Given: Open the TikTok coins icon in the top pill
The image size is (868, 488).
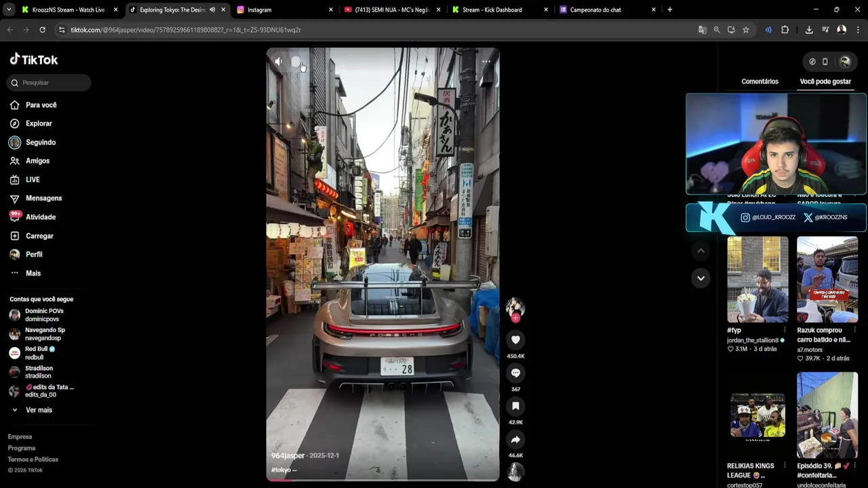Looking at the screenshot, I should point(812,62).
